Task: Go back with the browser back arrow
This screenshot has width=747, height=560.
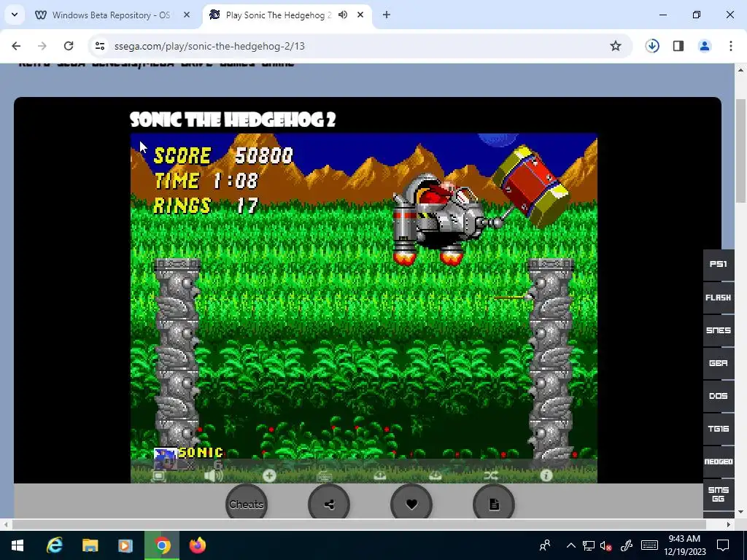Action: pyautogui.click(x=16, y=46)
